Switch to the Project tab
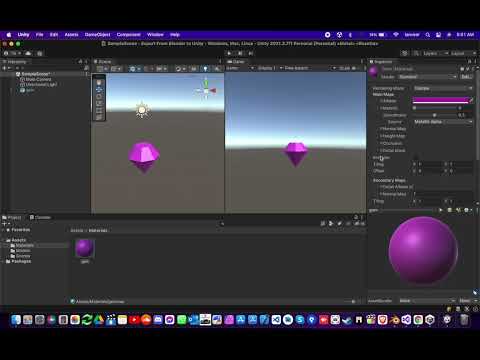Viewport: 480px width, 360px height. pyautogui.click(x=12, y=217)
